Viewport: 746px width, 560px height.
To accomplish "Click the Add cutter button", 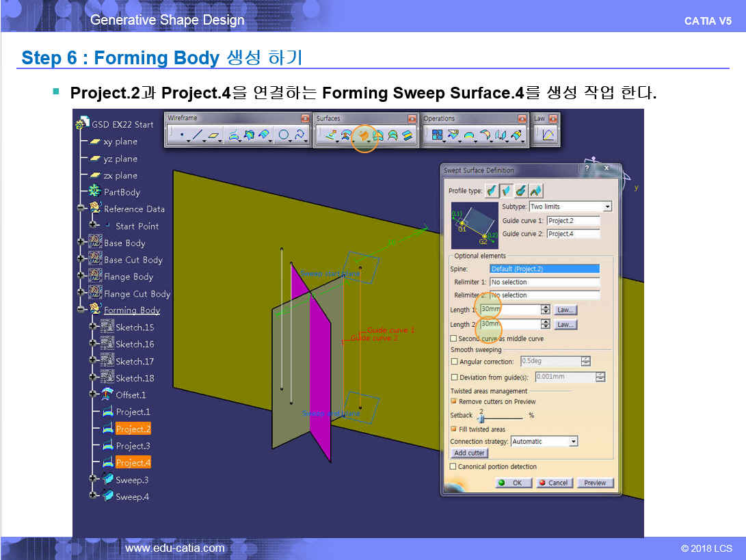I will tap(469, 453).
